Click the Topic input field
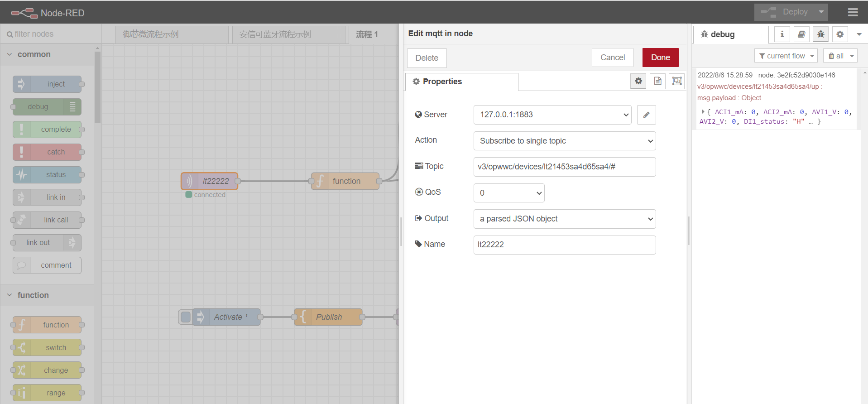 tap(565, 167)
